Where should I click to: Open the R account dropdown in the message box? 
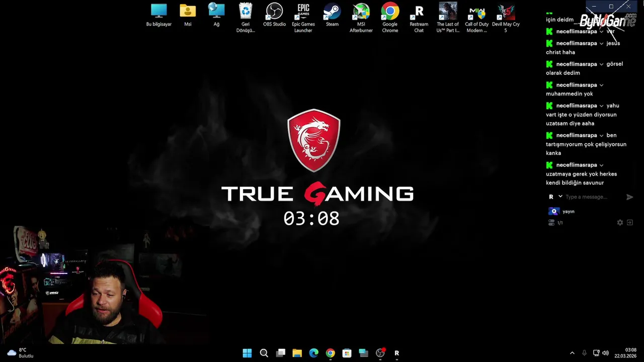560,197
